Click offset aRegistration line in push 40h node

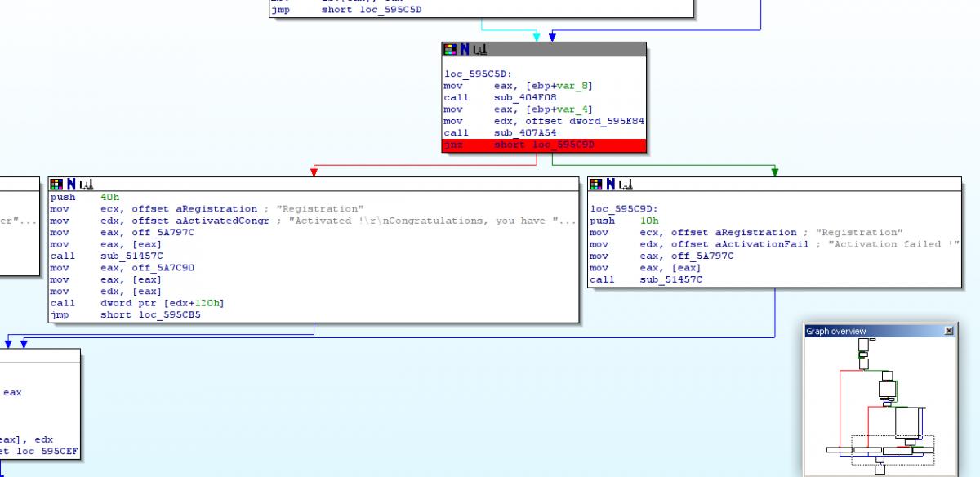point(207,209)
